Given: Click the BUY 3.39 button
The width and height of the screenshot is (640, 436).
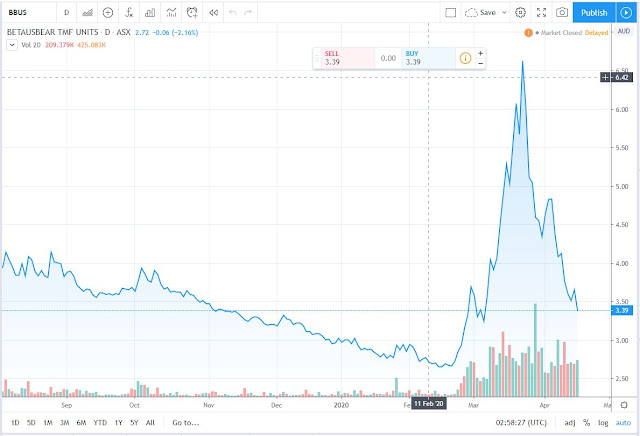Looking at the screenshot, I should 429,58.
